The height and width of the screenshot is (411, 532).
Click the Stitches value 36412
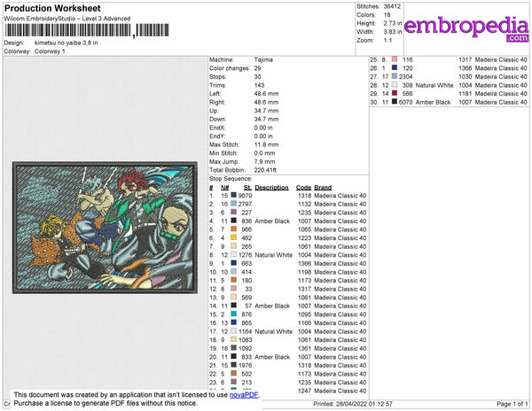tap(392, 6)
